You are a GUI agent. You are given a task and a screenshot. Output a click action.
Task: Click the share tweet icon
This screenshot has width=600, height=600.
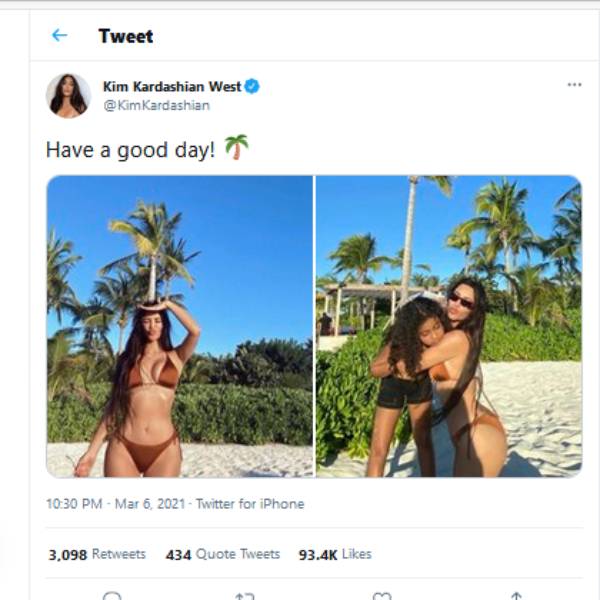point(515,596)
